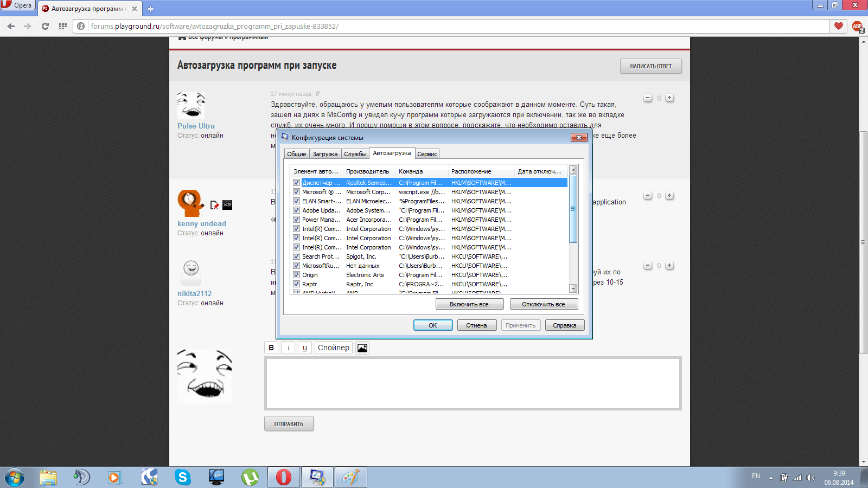Image resolution: width=868 pixels, height=488 pixels.
Task: Sort by Дата отключения column header
Action: [x=540, y=171]
